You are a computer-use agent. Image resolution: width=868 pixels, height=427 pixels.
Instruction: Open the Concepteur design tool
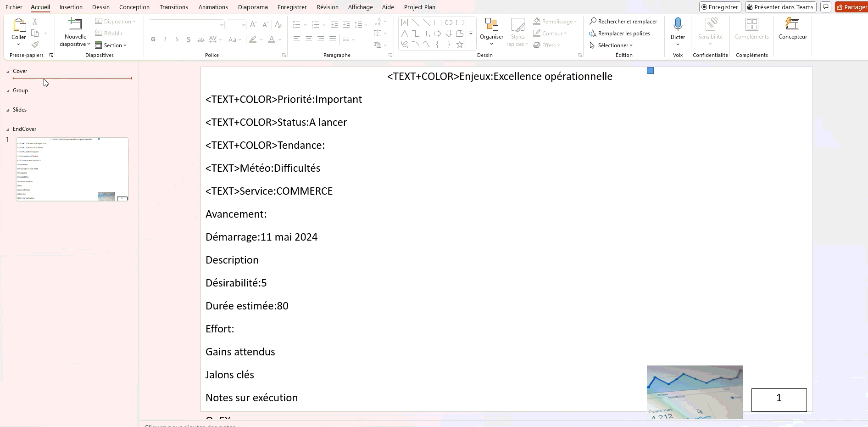792,24
